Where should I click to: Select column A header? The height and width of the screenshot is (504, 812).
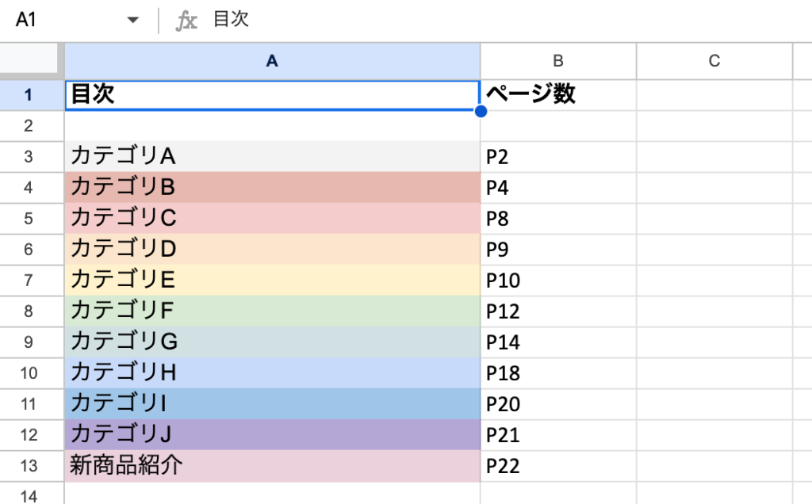coord(272,60)
